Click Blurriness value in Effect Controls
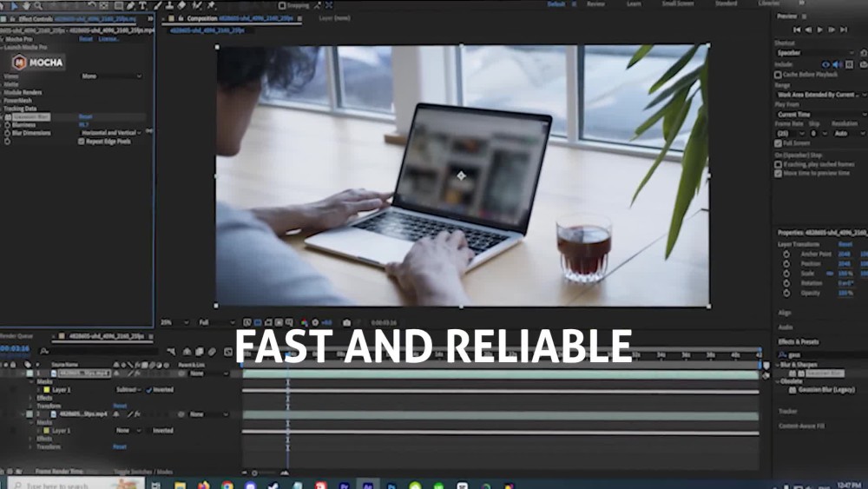This screenshot has height=489, width=868. pos(83,125)
